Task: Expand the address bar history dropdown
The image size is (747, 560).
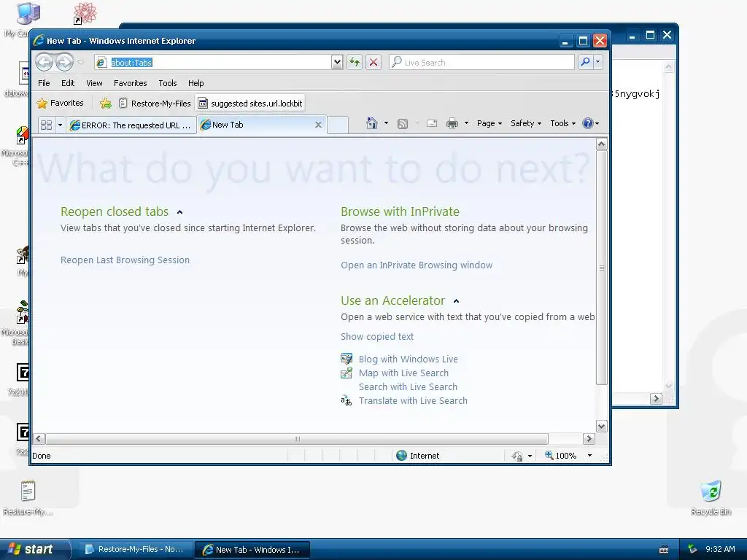Action: [x=337, y=63]
